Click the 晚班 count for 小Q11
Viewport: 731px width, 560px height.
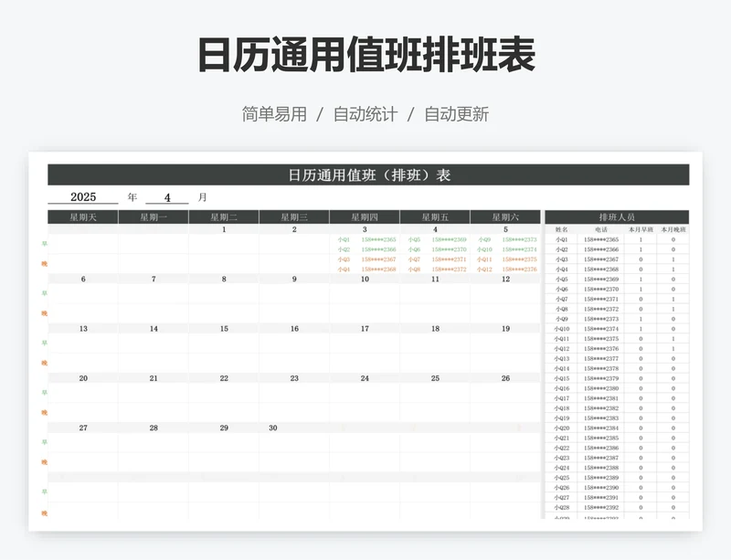tap(673, 339)
